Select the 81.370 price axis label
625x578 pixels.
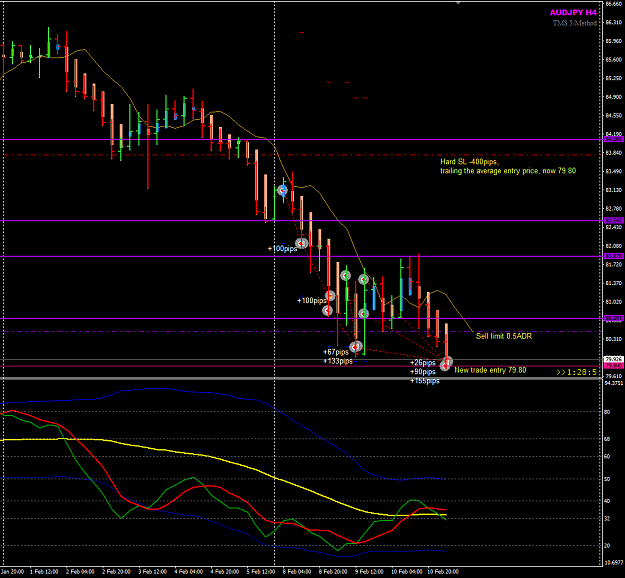[613, 283]
